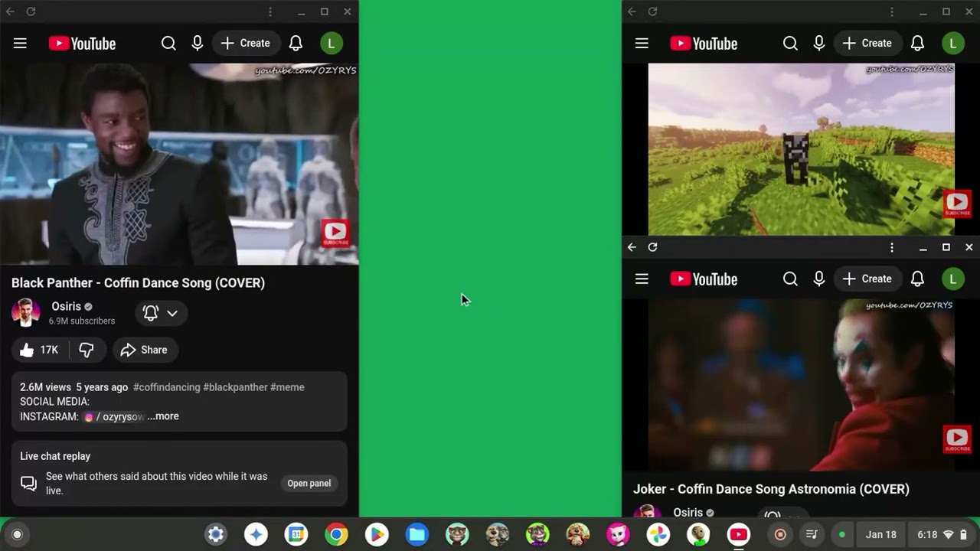Start voice search in the Minecraft video window

[x=819, y=44]
